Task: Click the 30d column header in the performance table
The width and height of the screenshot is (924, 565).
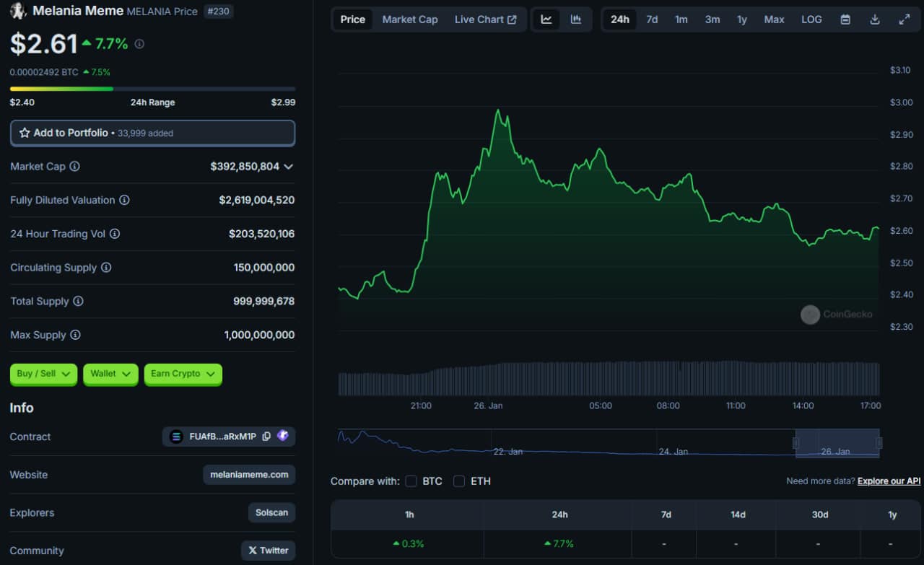Action: pos(819,514)
